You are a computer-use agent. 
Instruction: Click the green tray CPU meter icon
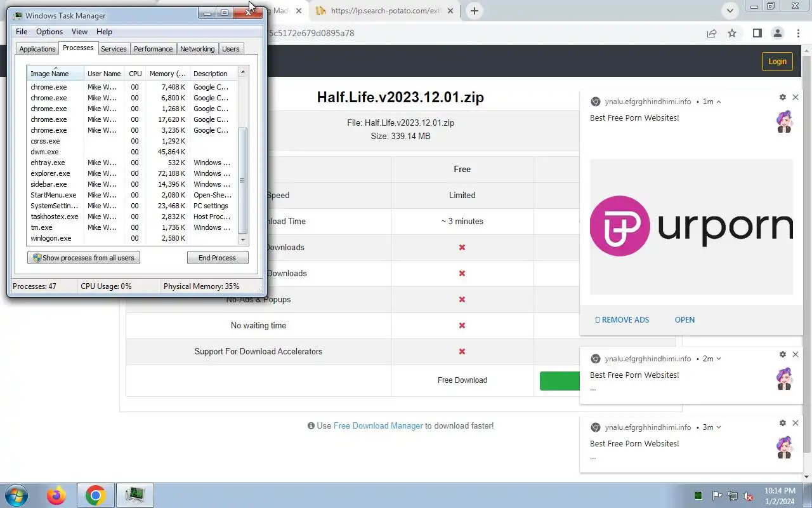[x=698, y=496]
